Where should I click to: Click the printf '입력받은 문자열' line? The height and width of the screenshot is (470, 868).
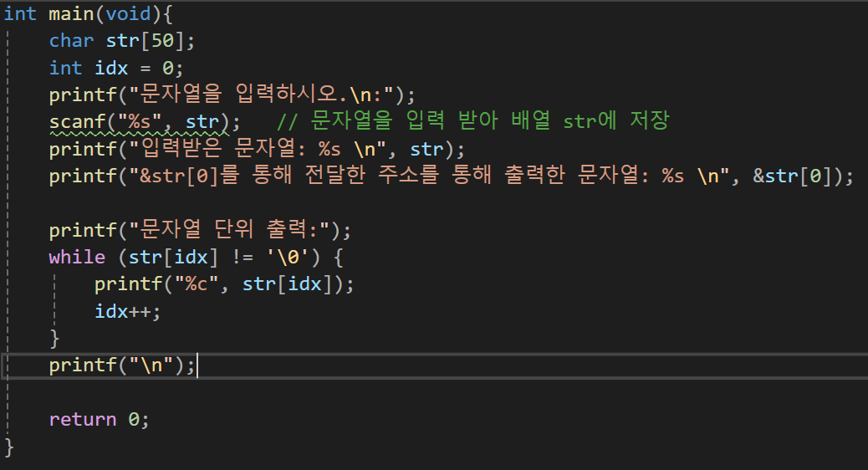point(257,149)
